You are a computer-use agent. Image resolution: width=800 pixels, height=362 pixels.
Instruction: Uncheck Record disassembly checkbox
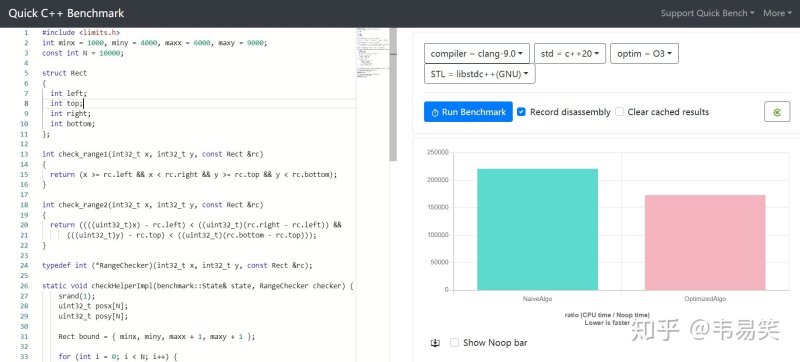click(521, 112)
